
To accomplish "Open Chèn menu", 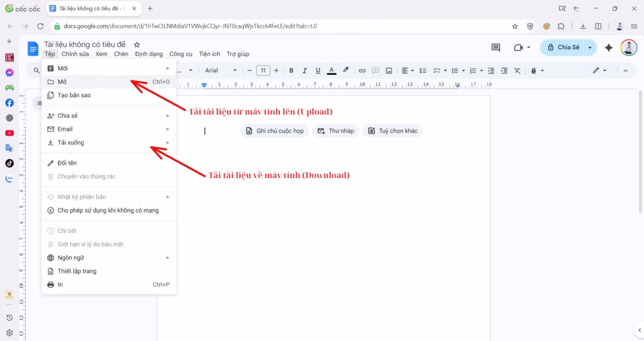I will (121, 54).
